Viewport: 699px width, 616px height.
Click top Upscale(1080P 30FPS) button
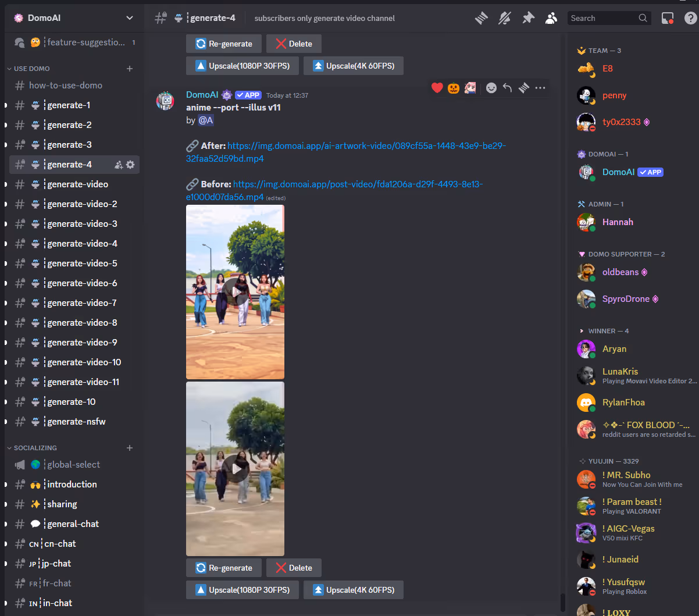click(242, 66)
